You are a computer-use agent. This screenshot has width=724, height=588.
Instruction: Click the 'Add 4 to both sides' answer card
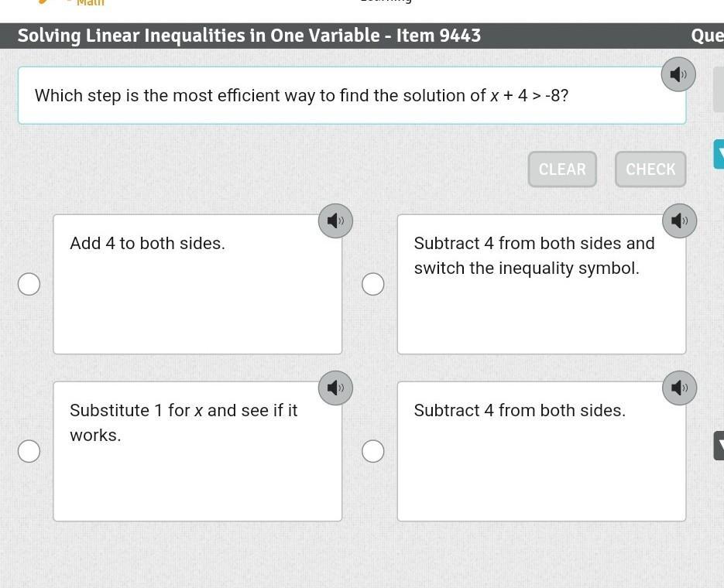point(197,284)
